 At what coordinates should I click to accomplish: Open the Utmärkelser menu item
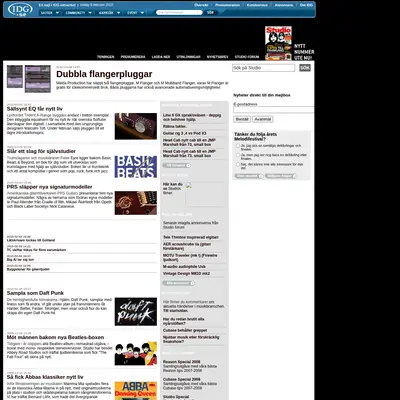click(x=188, y=57)
